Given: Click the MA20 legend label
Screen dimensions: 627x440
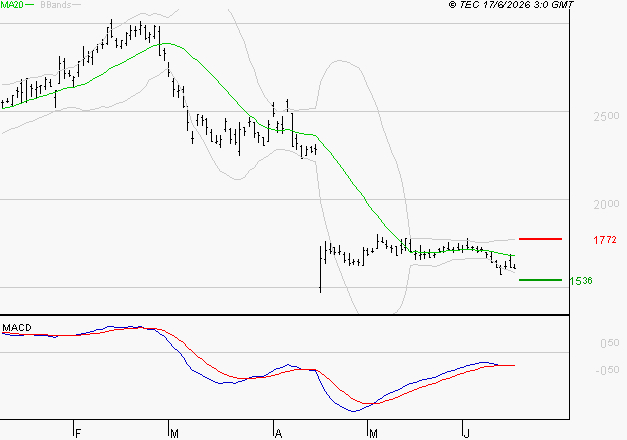Looking at the screenshot, I should tap(12, 4).
